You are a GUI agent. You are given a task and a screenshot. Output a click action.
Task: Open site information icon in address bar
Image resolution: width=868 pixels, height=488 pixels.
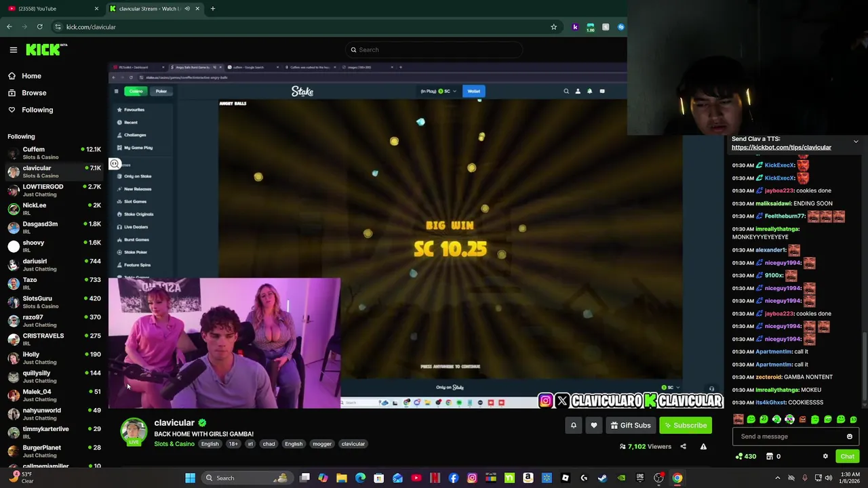[x=58, y=27]
